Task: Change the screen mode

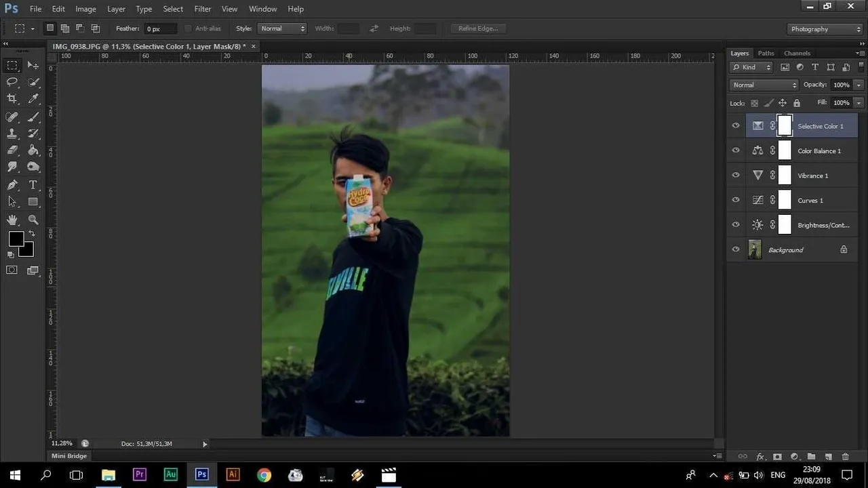Action: tap(33, 270)
